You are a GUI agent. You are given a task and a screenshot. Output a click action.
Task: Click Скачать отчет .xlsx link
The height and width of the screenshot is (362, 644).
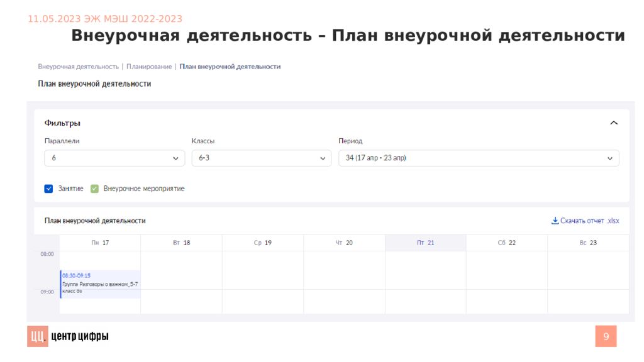(x=589, y=221)
